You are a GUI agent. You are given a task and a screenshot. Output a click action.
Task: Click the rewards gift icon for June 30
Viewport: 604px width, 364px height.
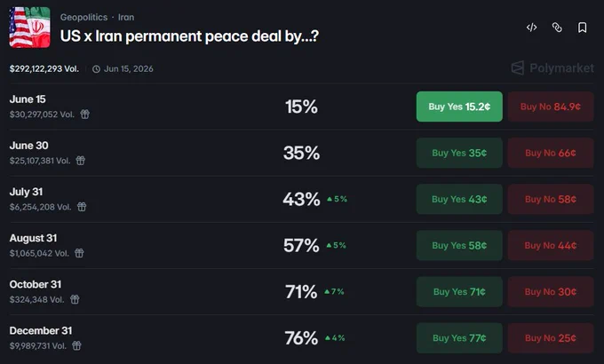coord(81,160)
